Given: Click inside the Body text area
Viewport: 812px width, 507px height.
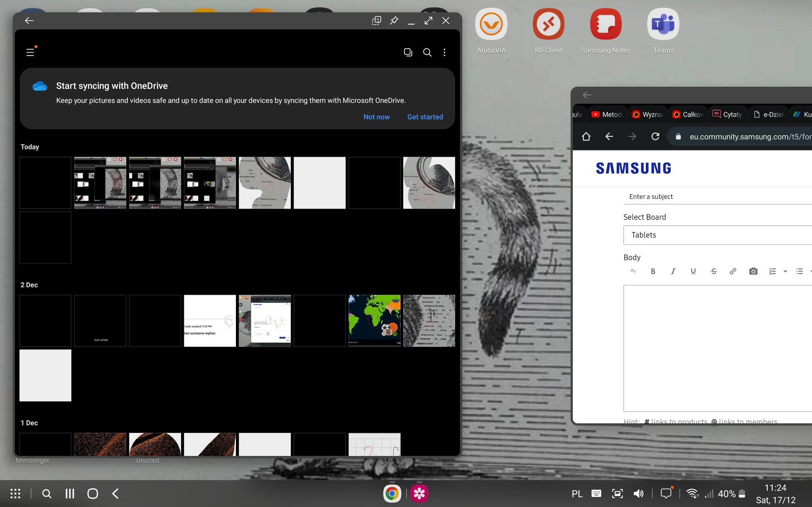Looking at the screenshot, I should tap(717, 348).
